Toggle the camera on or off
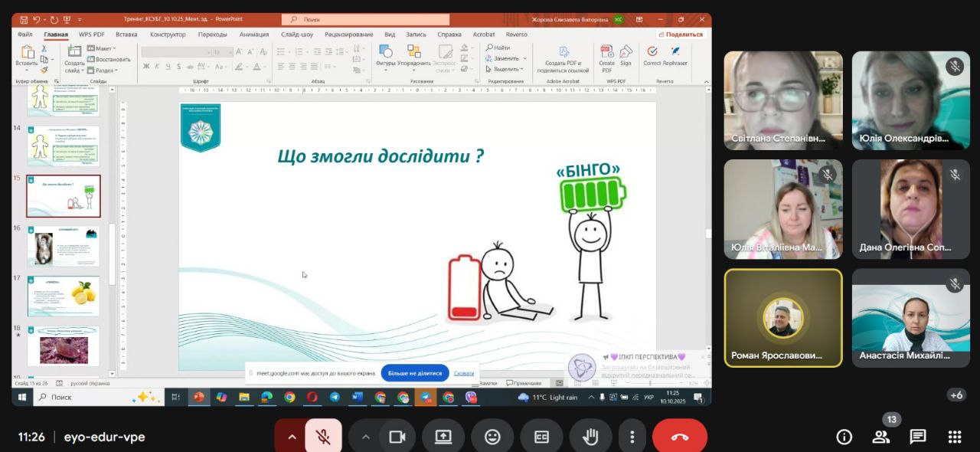The height and width of the screenshot is (452, 980). [x=397, y=437]
